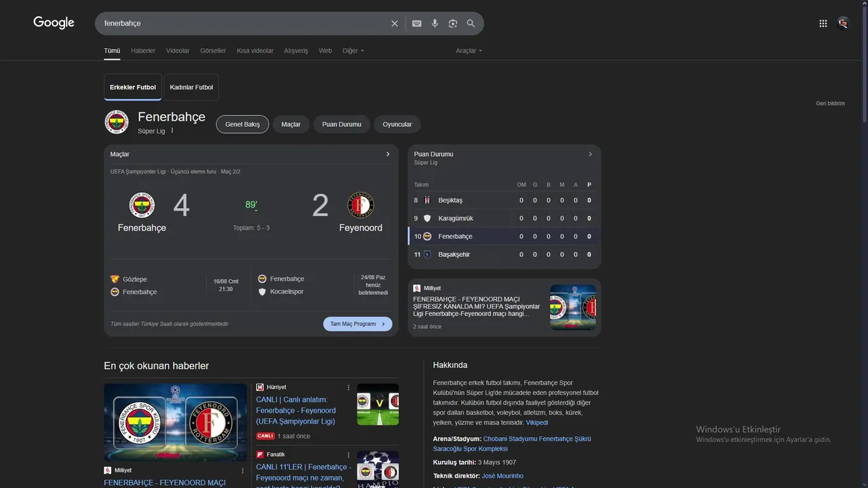Open Hürriyet article thumbnail
The image size is (868, 488).
point(378,405)
